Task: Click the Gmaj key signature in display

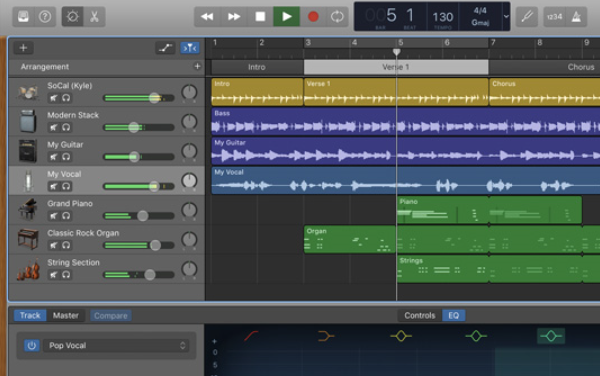Action: (480, 23)
